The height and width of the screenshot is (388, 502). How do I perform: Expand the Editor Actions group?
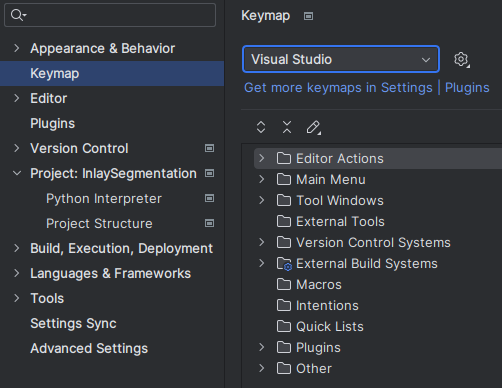point(262,158)
